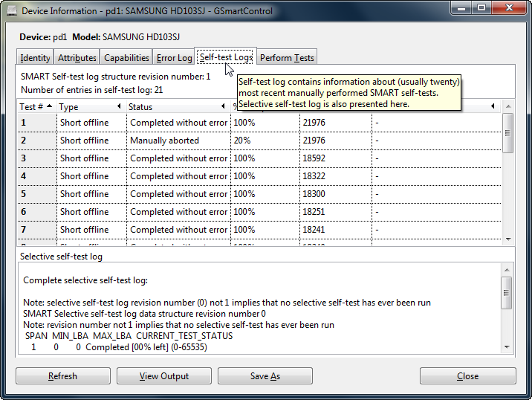Click the lifetime hours value 18241

314,230
